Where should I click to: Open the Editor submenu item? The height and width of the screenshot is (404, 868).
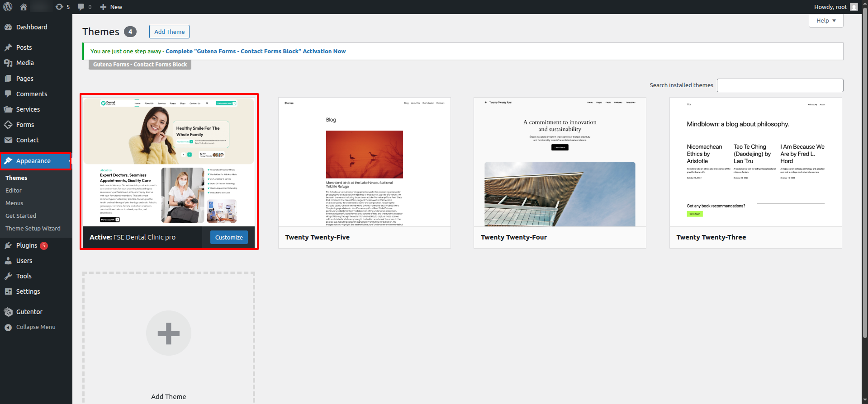point(14,191)
